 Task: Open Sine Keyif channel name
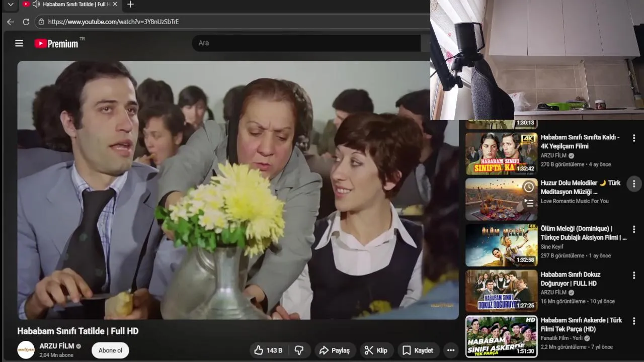[x=552, y=247]
